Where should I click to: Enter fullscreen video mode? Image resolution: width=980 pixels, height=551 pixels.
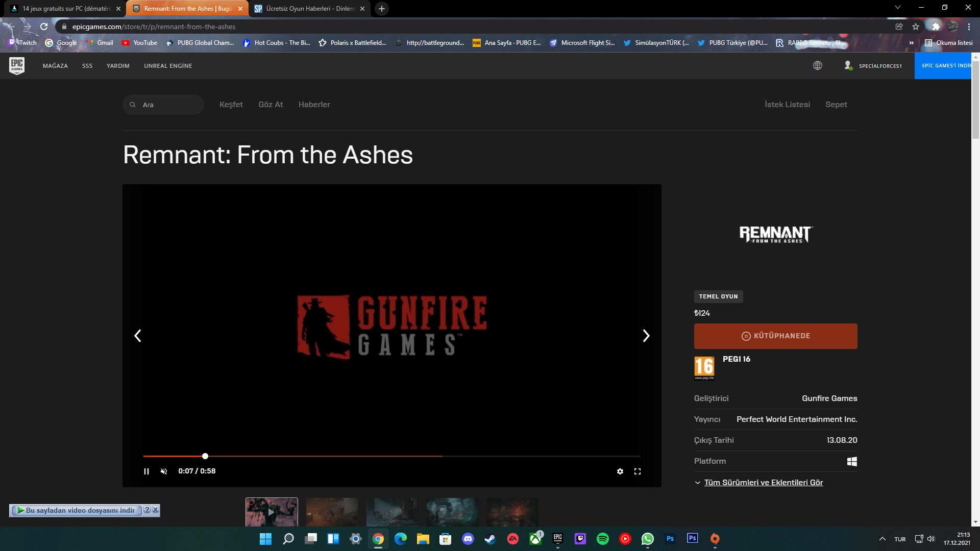(638, 471)
